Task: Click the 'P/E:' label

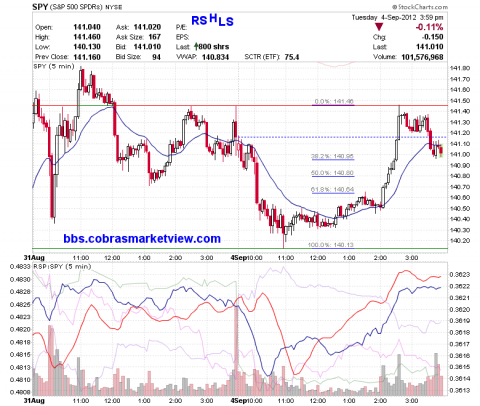Action: [x=182, y=27]
